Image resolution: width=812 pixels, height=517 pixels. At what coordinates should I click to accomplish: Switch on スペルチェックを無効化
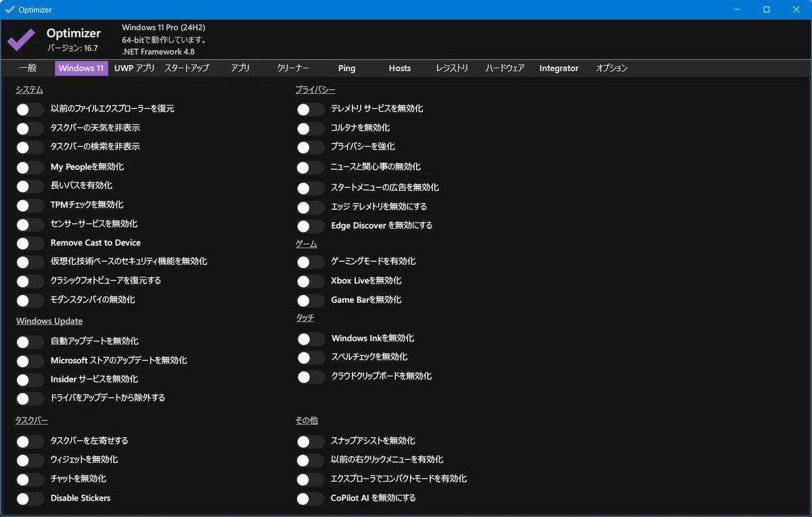point(311,357)
